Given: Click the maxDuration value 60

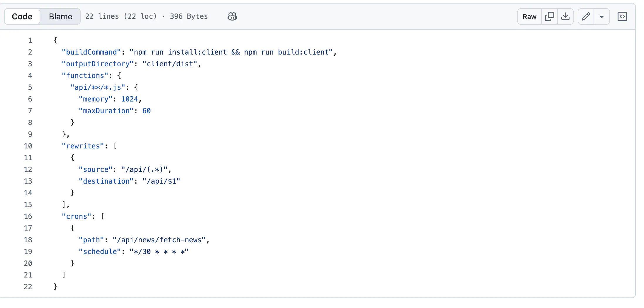Looking at the screenshot, I should (x=146, y=111).
